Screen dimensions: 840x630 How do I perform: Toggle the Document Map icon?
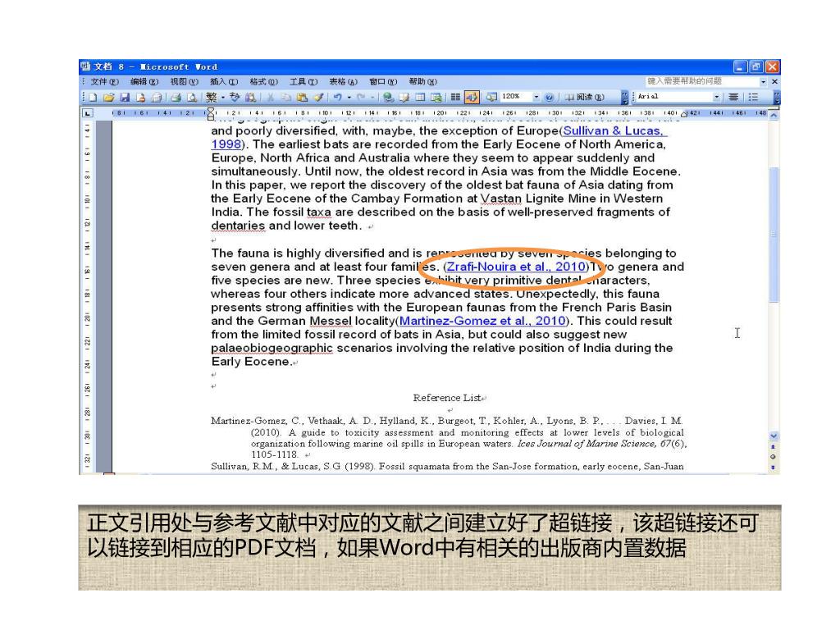coord(491,97)
